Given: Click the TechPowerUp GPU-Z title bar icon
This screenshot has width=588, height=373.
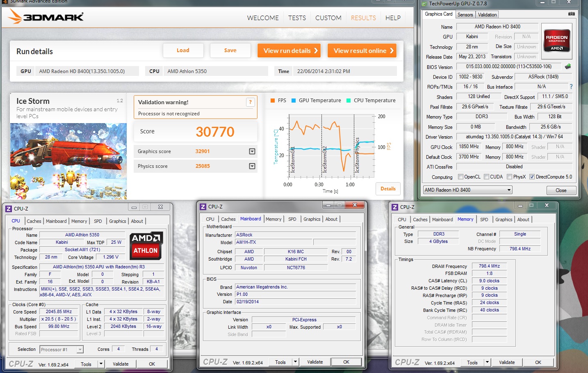Looking at the screenshot, I should 424,4.
